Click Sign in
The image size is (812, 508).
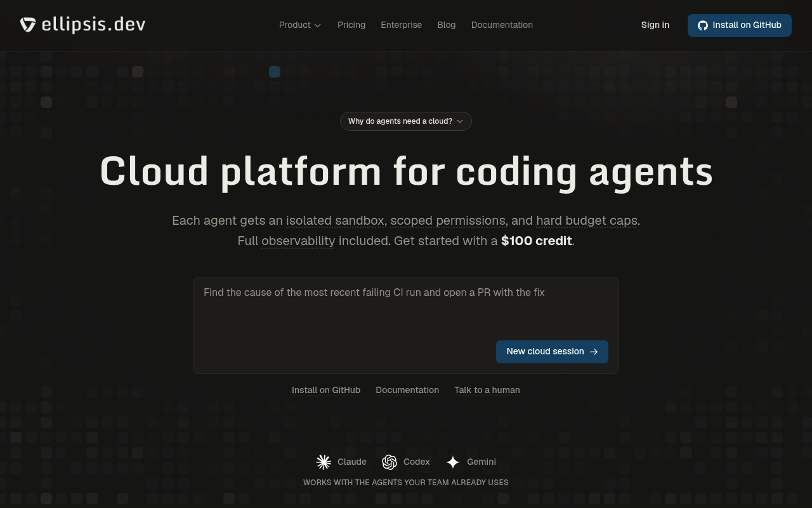coord(655,25)
